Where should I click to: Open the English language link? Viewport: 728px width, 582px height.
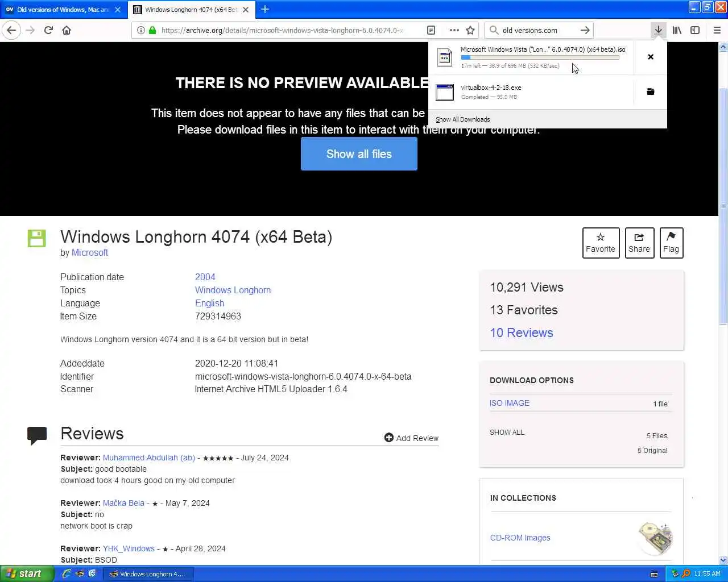[209, 303]
